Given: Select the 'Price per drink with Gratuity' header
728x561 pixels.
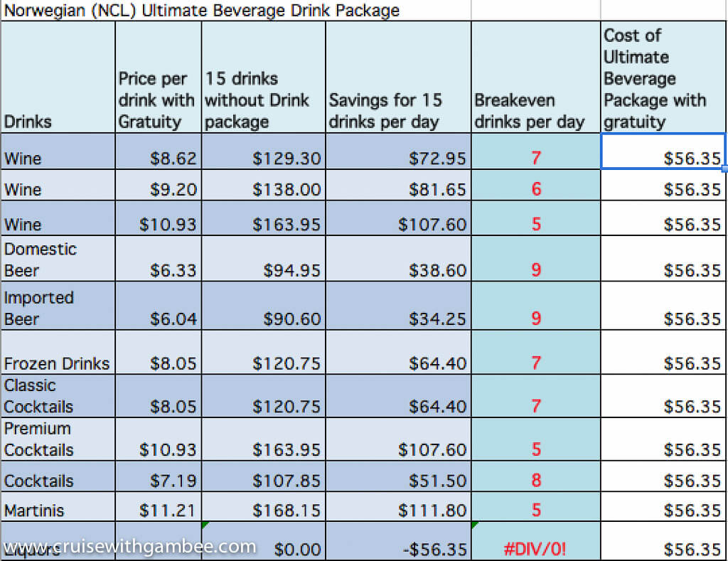Looking at the screenshot, I should coord(159,77).
